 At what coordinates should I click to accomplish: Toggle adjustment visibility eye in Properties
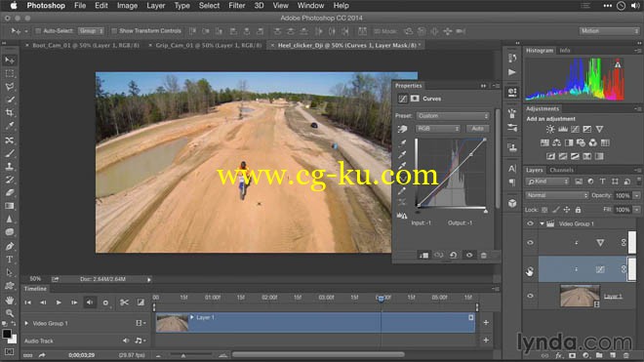(469, 256)
